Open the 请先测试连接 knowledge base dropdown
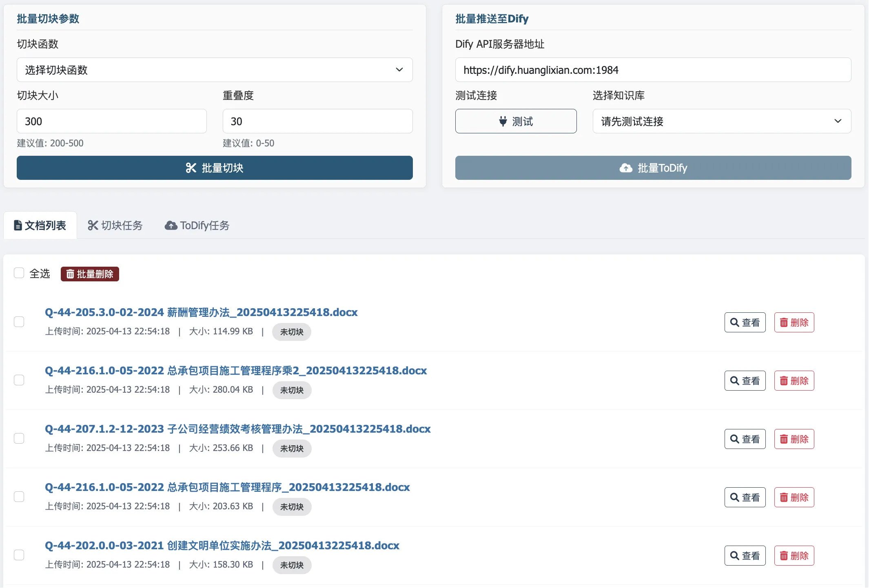This screenshot has width=869, height=588. pyautogui.click(x=722, y=121)
